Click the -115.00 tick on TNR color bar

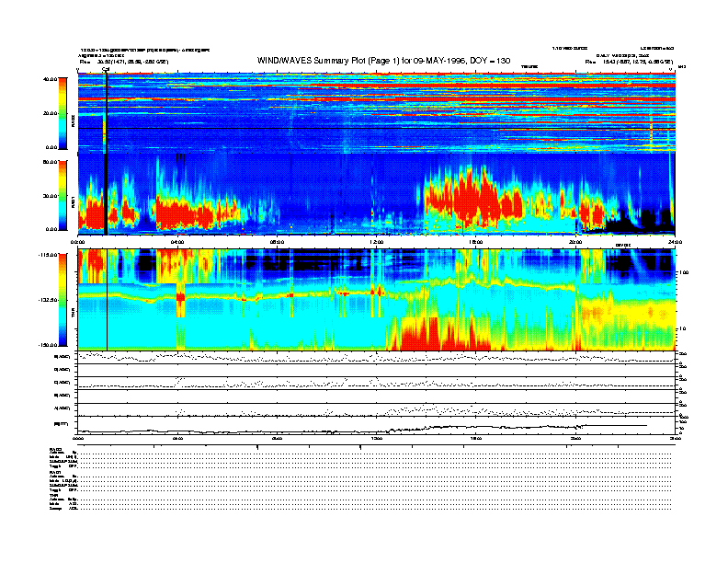48,255
